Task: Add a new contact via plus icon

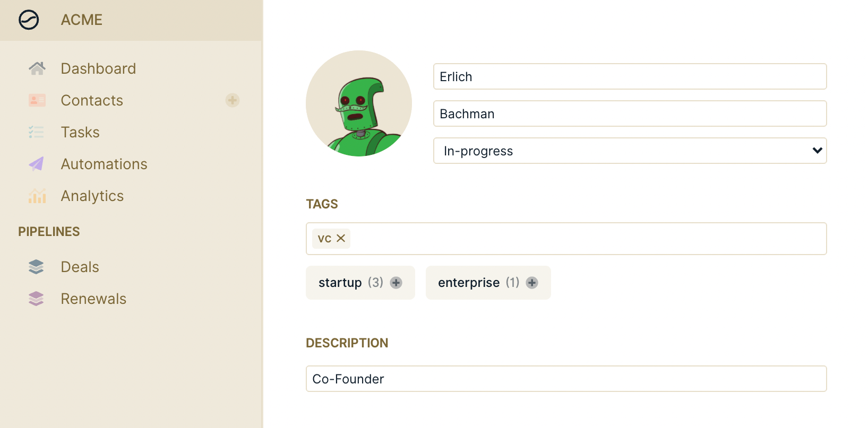Action: coord(233,100)
